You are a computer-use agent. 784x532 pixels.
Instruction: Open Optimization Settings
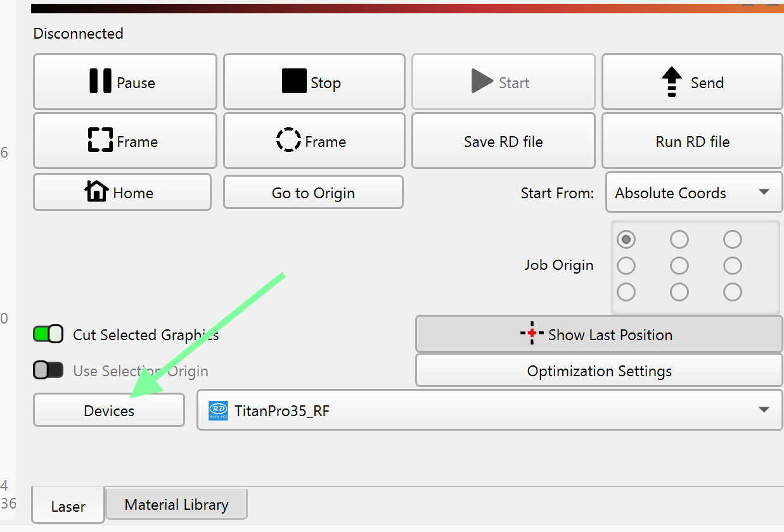[598, 370]
